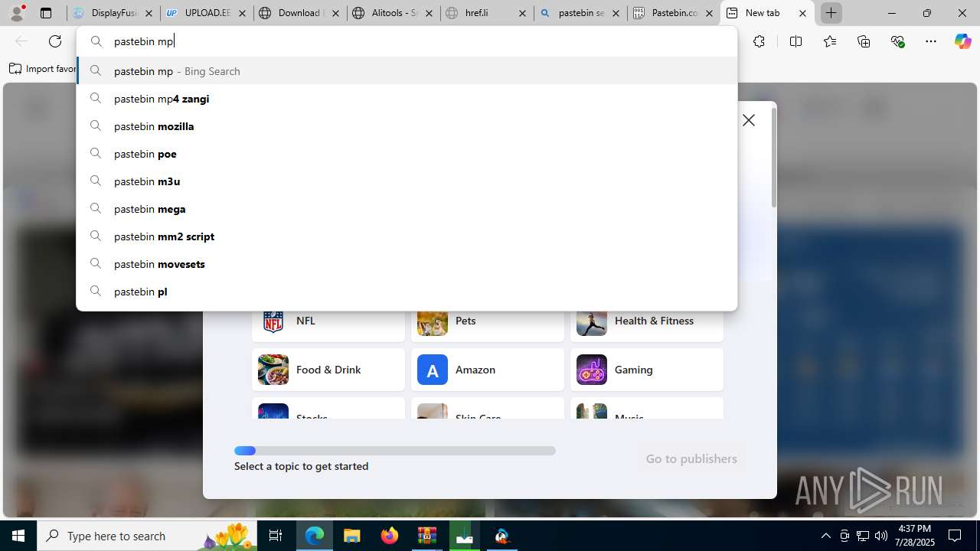The width and height of the screenshot is (980, 551).
Task: Click the Go to publishers button
Action: click(691, 458)
